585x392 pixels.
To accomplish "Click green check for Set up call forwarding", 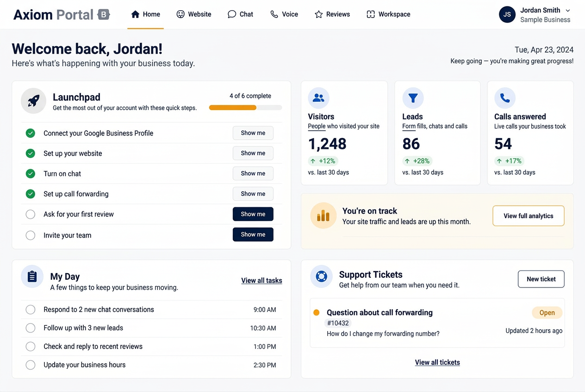I will point(31,194).
